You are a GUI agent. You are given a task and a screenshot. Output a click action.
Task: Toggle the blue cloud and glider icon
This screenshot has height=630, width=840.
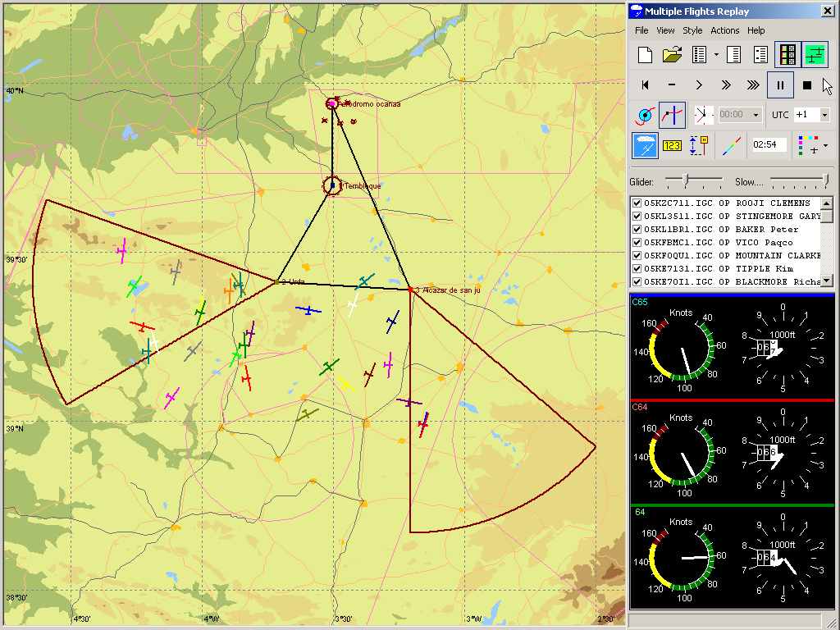(646, 145)
